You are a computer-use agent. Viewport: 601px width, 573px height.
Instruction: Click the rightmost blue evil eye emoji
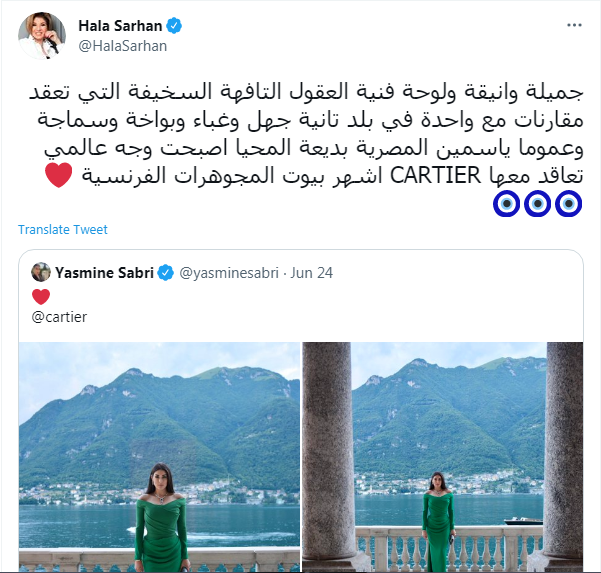pos(568,204)
